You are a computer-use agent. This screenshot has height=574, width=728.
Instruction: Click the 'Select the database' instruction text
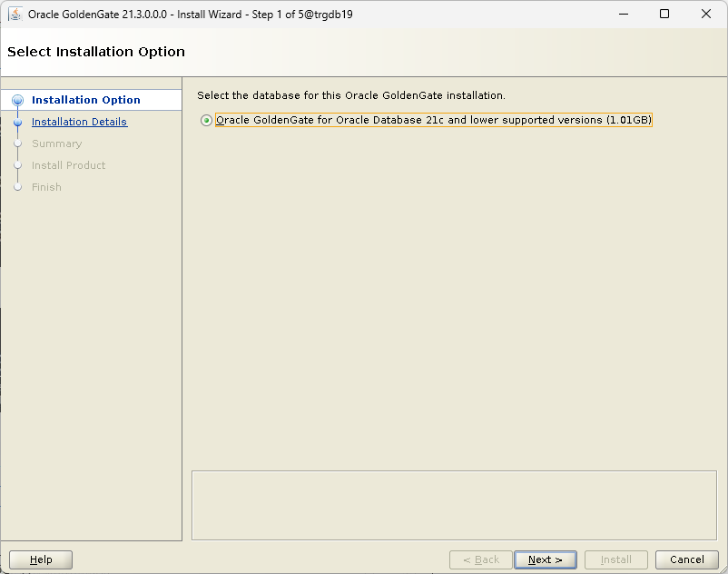coord(351,95)
